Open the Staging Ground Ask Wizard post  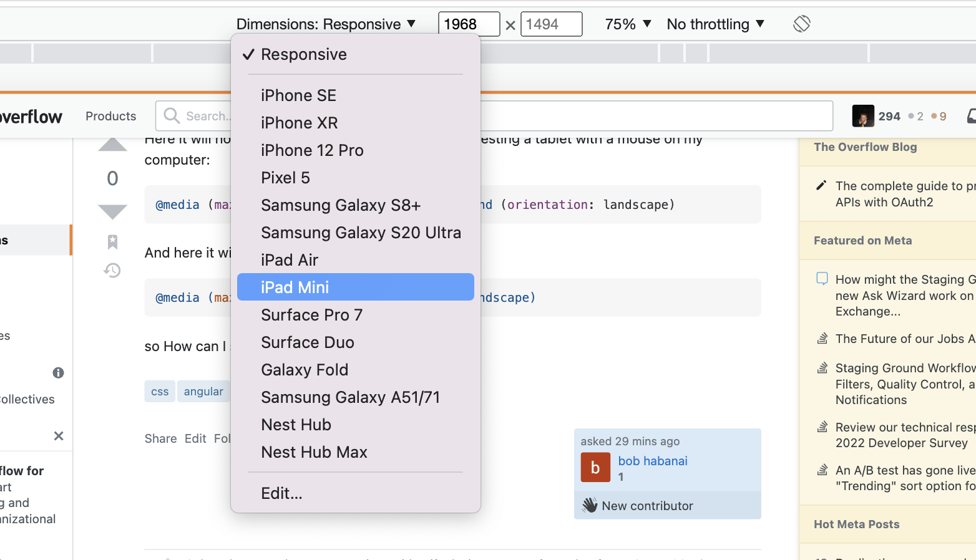pyautogui.click(x=905, y=296)
